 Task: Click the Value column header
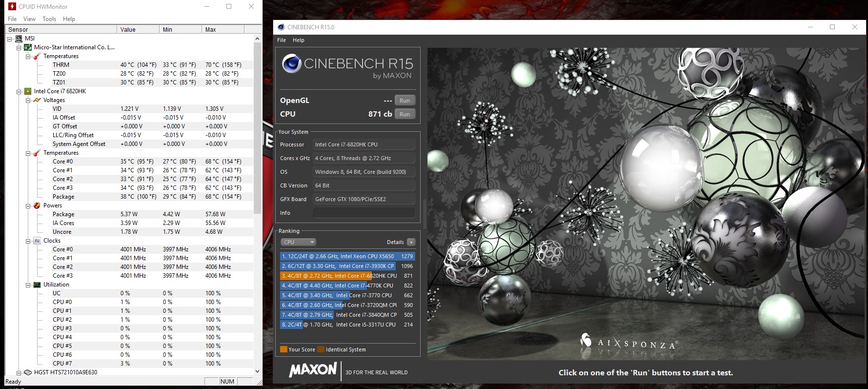click(x=138, y=29)
